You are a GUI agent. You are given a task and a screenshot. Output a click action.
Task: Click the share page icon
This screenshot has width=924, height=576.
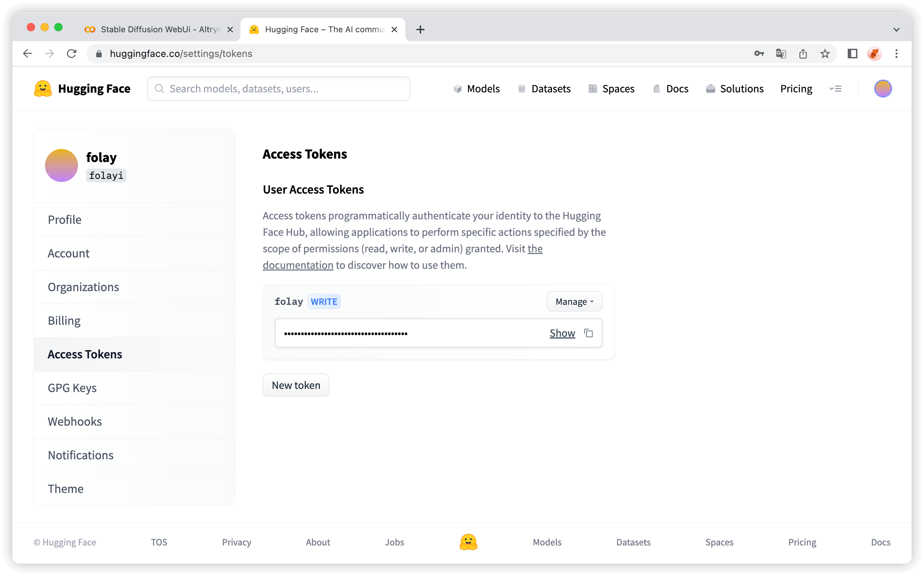click(803, 54)
